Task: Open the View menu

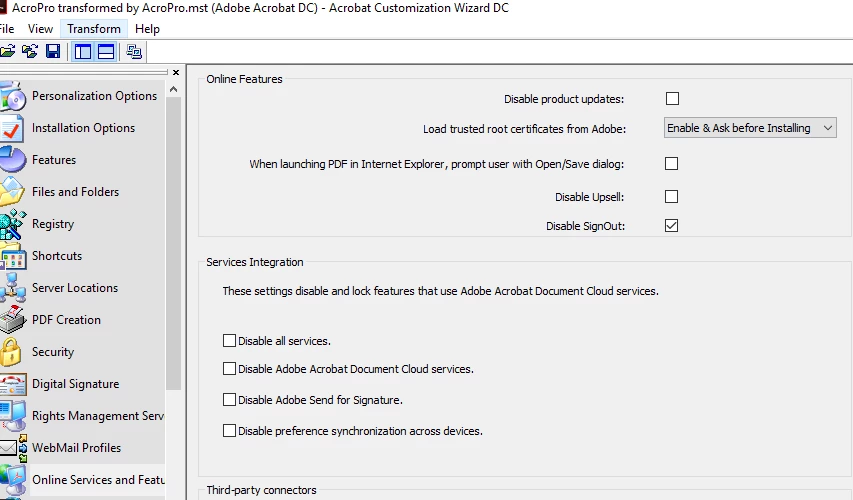Action: coord(40,29)
